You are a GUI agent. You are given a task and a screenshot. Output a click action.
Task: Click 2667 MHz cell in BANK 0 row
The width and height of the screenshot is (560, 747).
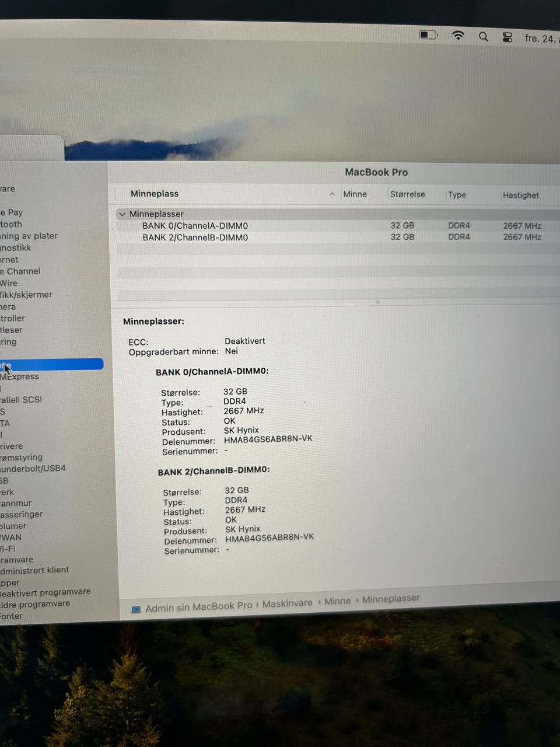pyautogui.click(x=522, y=226)
